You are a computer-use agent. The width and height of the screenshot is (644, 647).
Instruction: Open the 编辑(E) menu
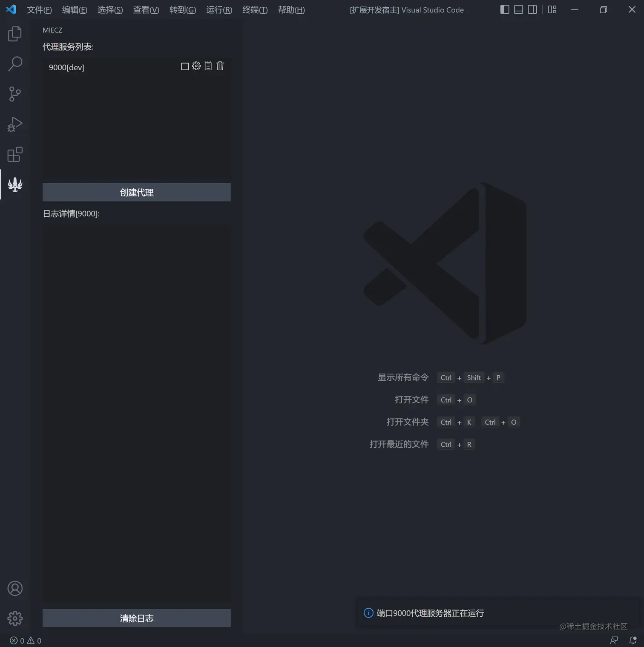click(75, 10)
